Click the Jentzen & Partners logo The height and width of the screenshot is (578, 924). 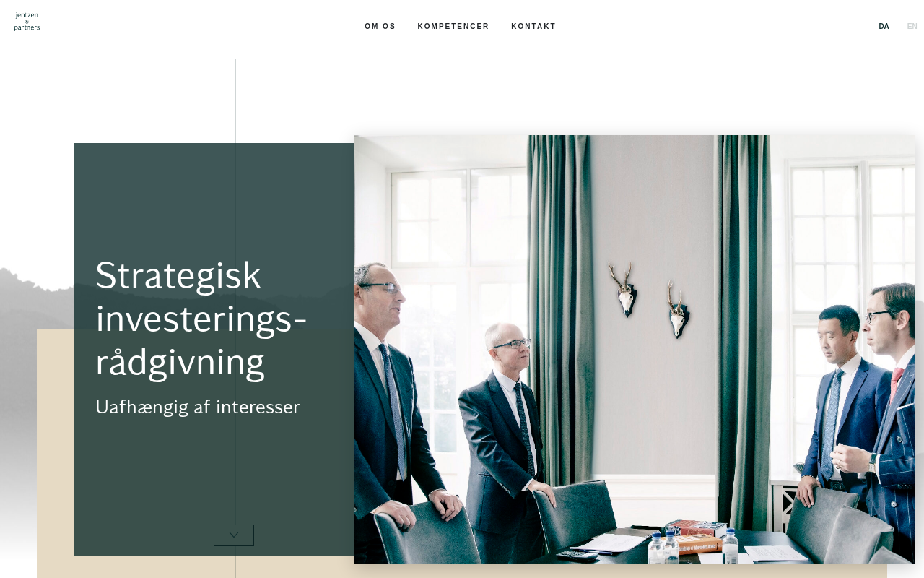pyautogui.click(x=27, y=22)
